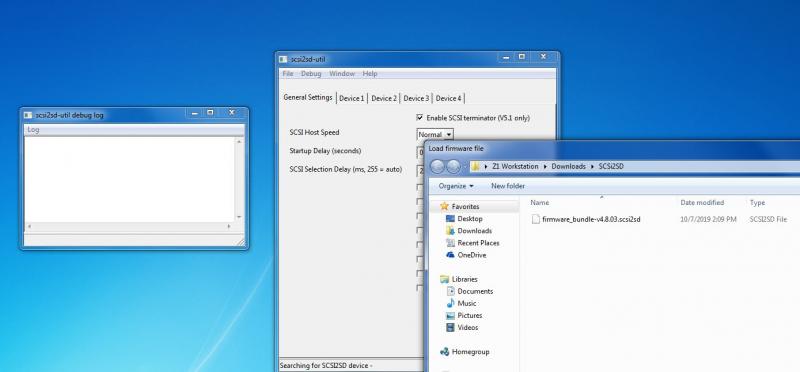Image resolution: width=800 pixels, height=372 pixels.
Task: Open the Window menu in scsi2sd-util
Action: pos(342,73)
